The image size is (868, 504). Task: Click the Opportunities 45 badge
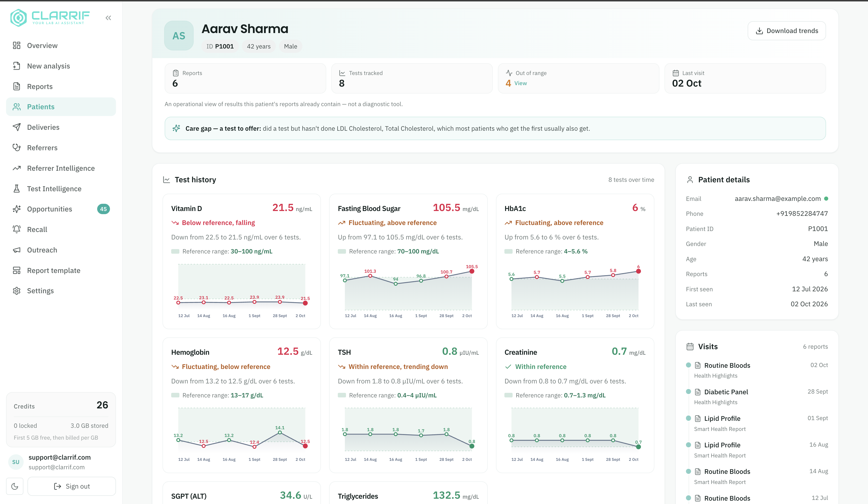pos(103,209)
